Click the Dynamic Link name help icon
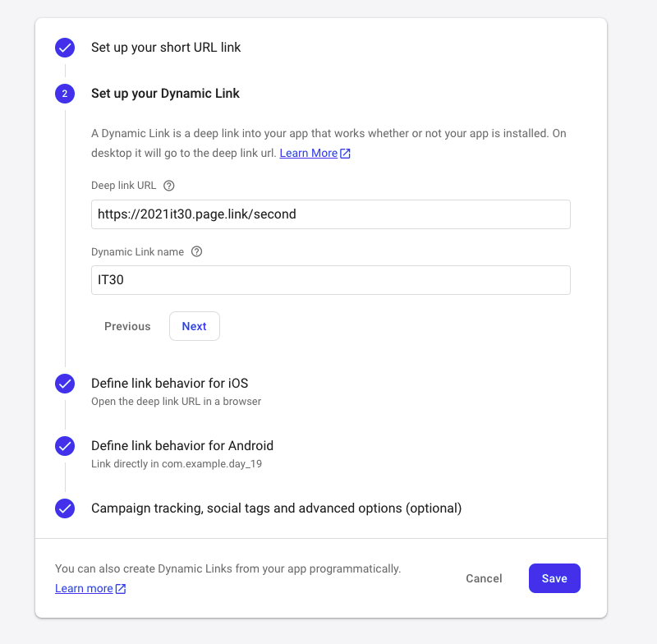 [x=196, y=252]
